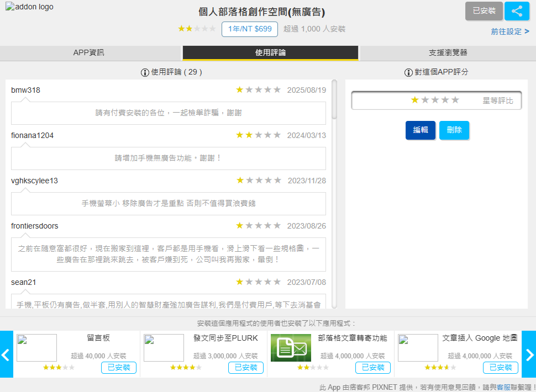Click 已安裝 under 文章插入 Google 地圖
536x392 pixels.
pyautogui.click(x=501, y=368)
